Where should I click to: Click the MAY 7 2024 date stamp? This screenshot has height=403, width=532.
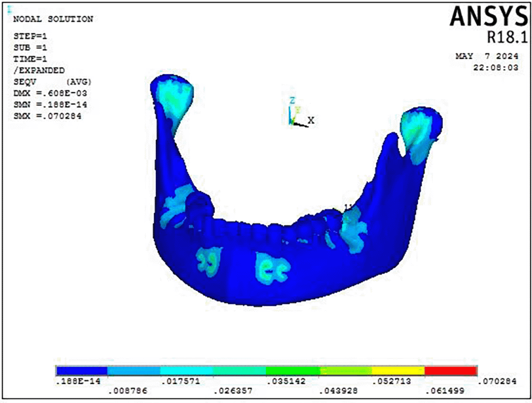[486, 56]
